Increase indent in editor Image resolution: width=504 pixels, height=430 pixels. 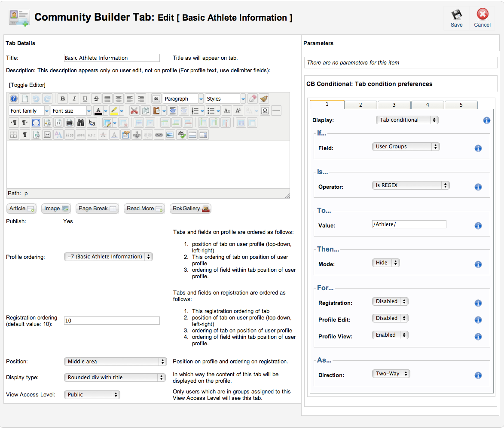(173, 111)
